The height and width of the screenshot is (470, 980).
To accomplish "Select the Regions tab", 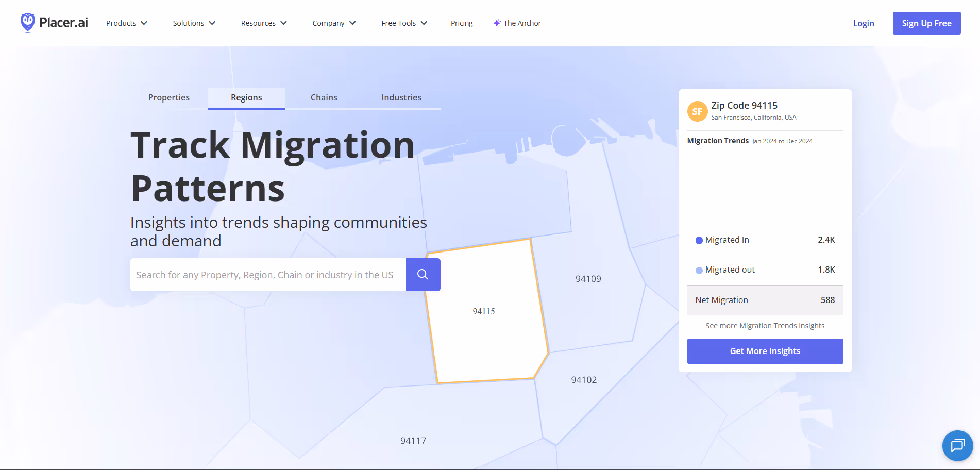I will pyautogui.click(x=246, y=97).
